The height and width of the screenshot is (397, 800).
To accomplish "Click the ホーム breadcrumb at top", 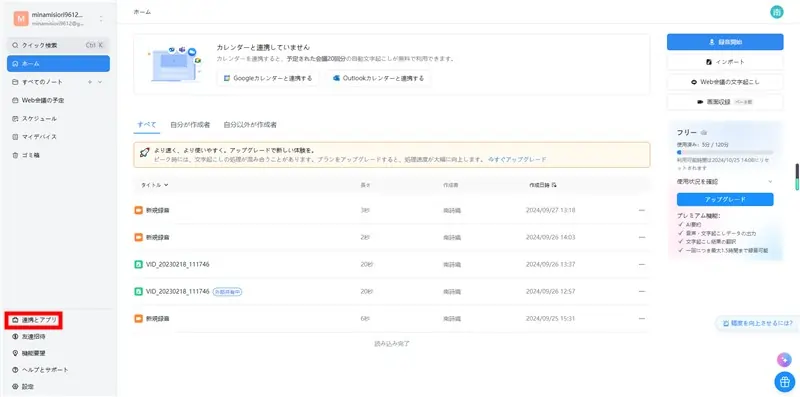I will tap(142, 12).
